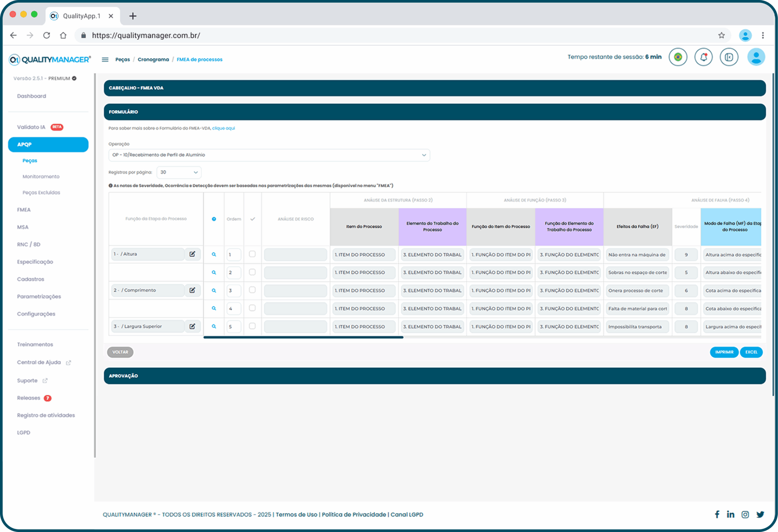This screenshot has width=778, height=532.
Task: Click the blue info icon in table header
Action: [214, 219]
